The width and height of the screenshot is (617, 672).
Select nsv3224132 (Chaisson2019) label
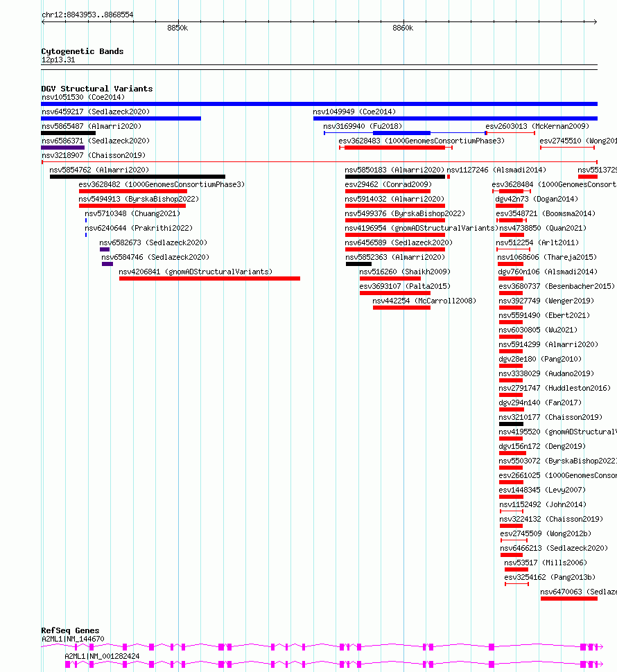pyautogui.click(x=551, y=520)
